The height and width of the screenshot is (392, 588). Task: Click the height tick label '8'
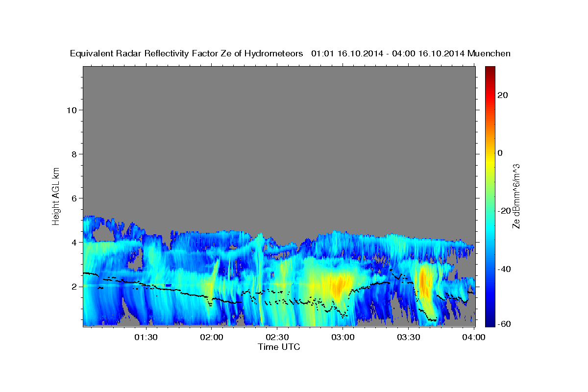73,154
